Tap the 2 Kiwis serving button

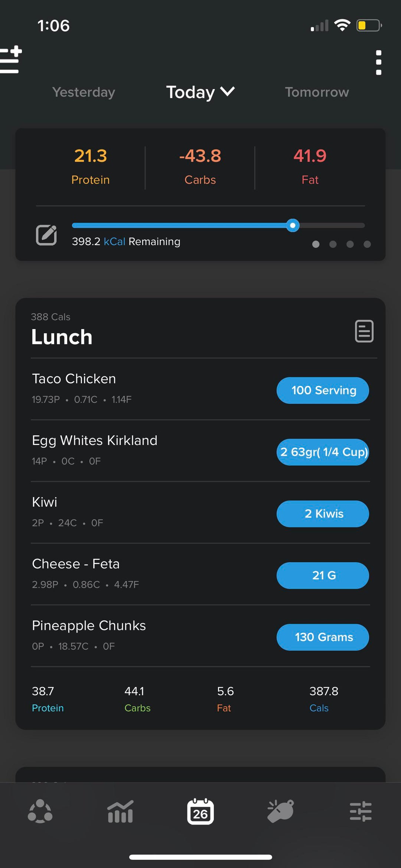323,514
